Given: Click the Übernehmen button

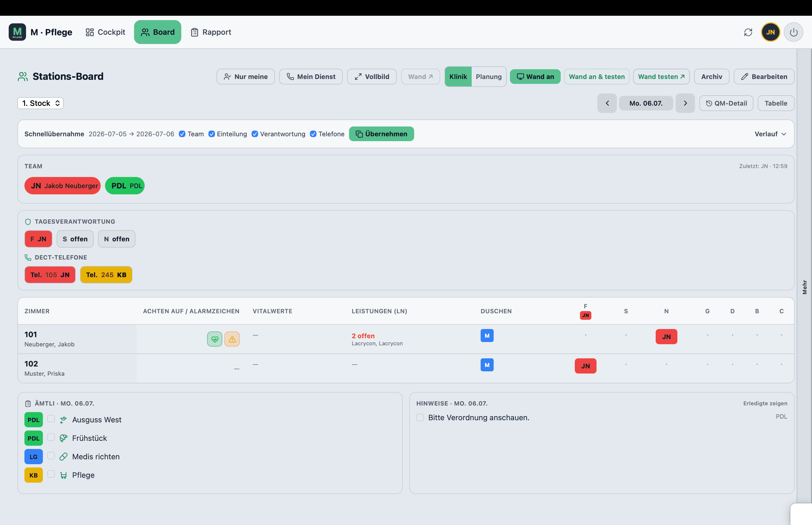Looking at the screenshot, I should pyautogui.click(x=381, y=134).
